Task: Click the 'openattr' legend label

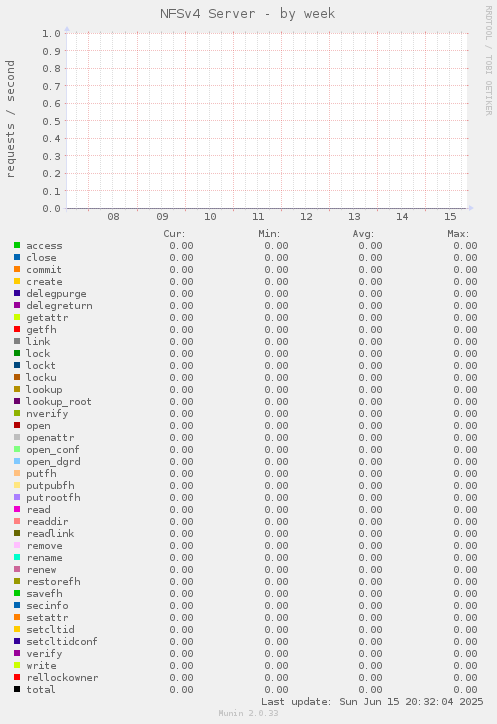Action: [50, 438]
